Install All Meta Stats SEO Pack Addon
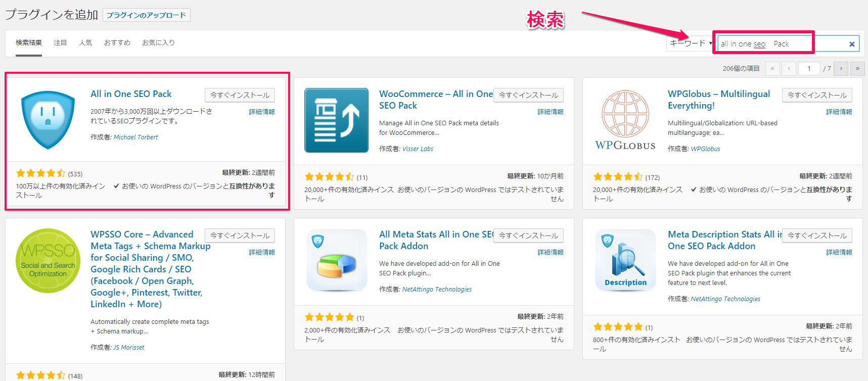The width and height of the screenshot is (868, 381). coord(528,235)
